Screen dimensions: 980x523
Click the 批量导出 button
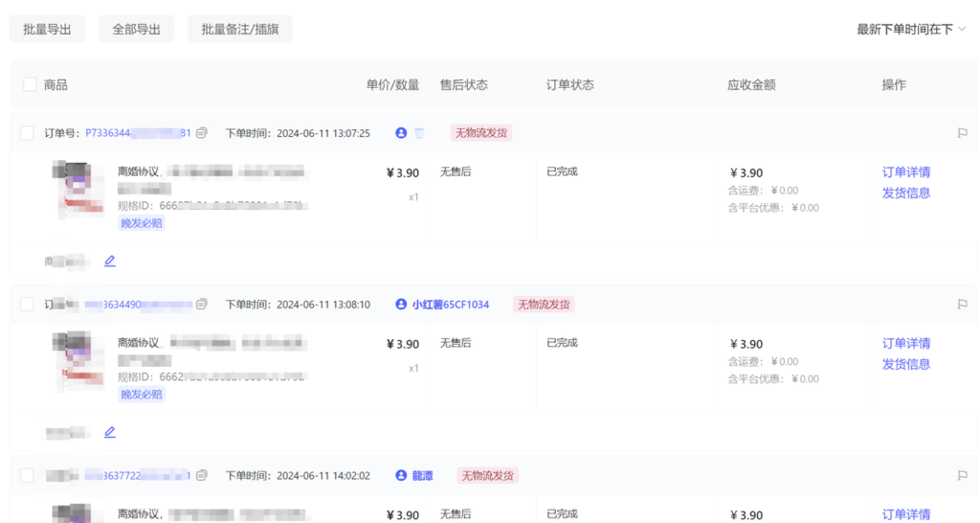47,29
